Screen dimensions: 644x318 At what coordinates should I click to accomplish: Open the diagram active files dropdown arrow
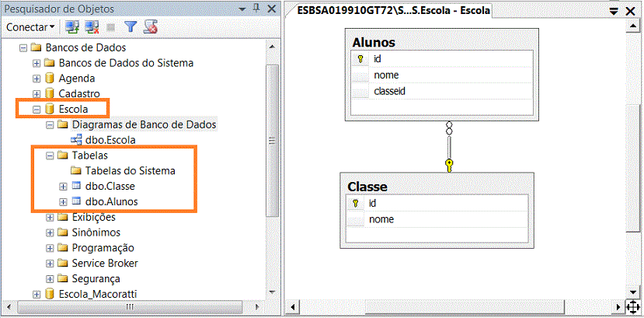tap(614, 11)
